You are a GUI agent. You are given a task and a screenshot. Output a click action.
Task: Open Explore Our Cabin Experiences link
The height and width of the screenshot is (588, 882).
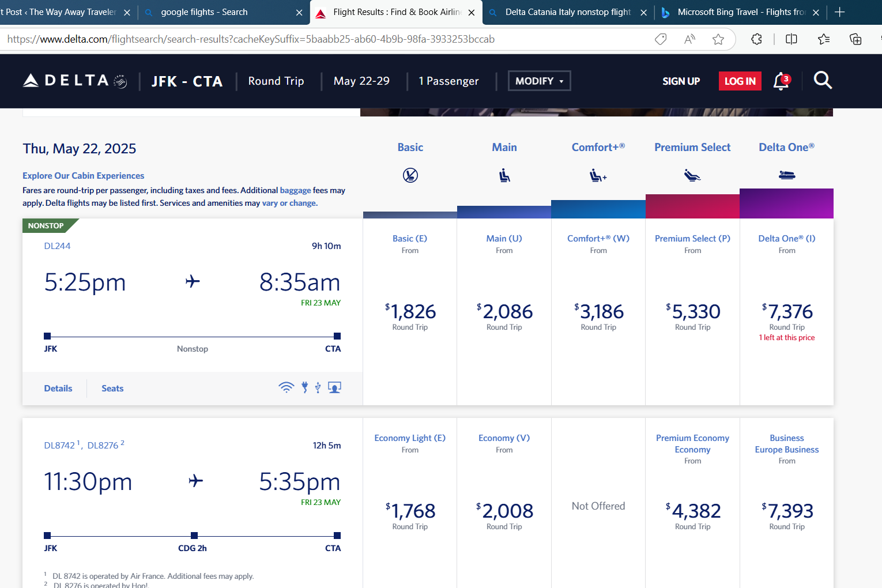84,176
